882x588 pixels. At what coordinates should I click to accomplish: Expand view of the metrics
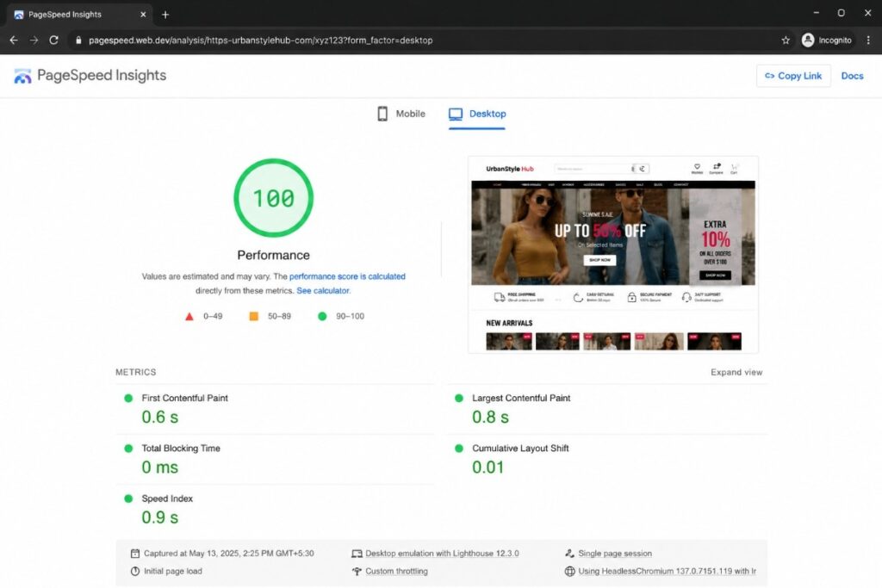(736, 372)
